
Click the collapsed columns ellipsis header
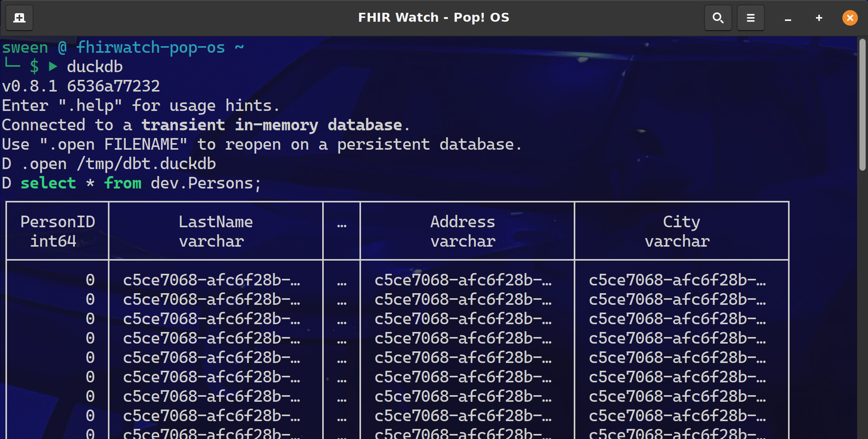click(x=342, y=224)
